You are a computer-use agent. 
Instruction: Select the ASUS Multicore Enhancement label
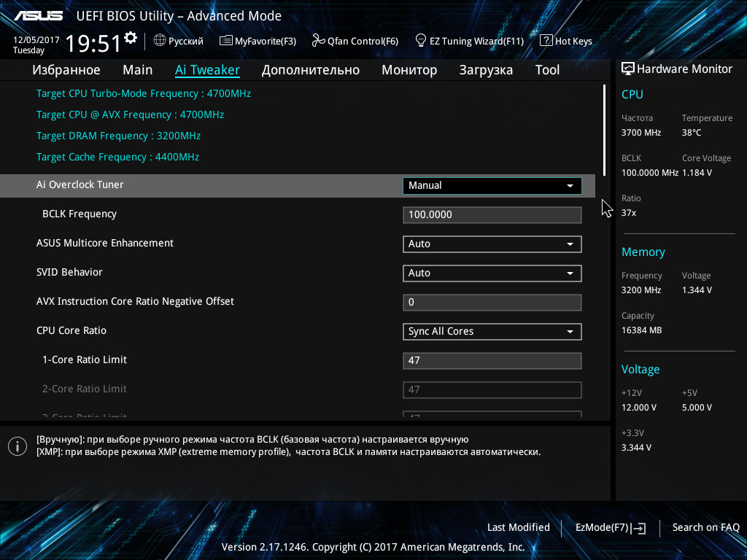coord(105,243)
